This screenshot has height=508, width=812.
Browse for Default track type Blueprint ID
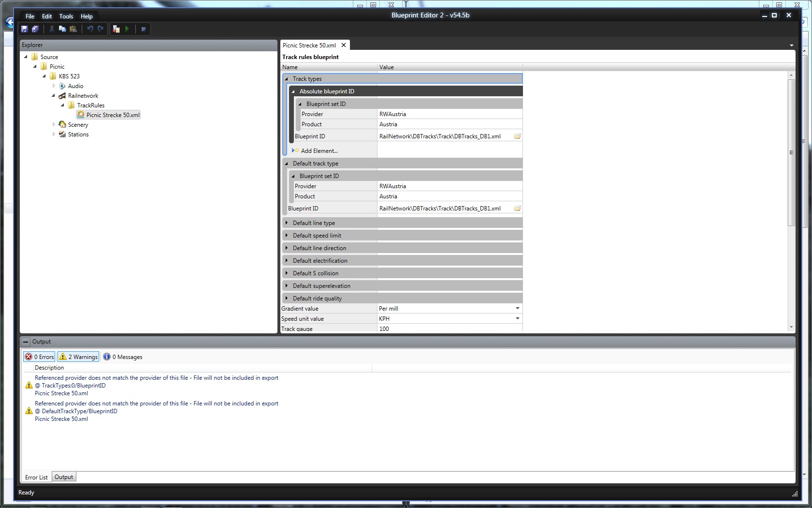tap(518, 209)
